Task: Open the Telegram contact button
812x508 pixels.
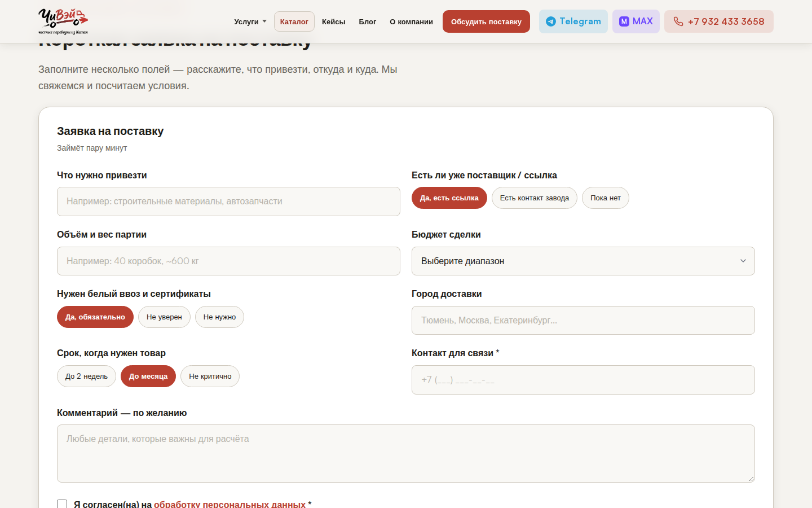Action: [x=573, y=21]
